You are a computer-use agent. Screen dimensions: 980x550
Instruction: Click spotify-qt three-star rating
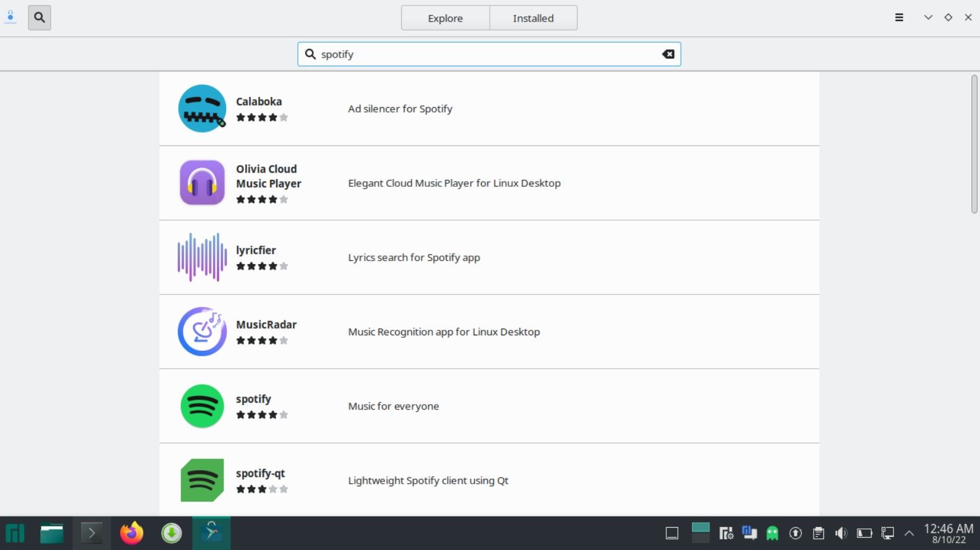pos(262,489)
